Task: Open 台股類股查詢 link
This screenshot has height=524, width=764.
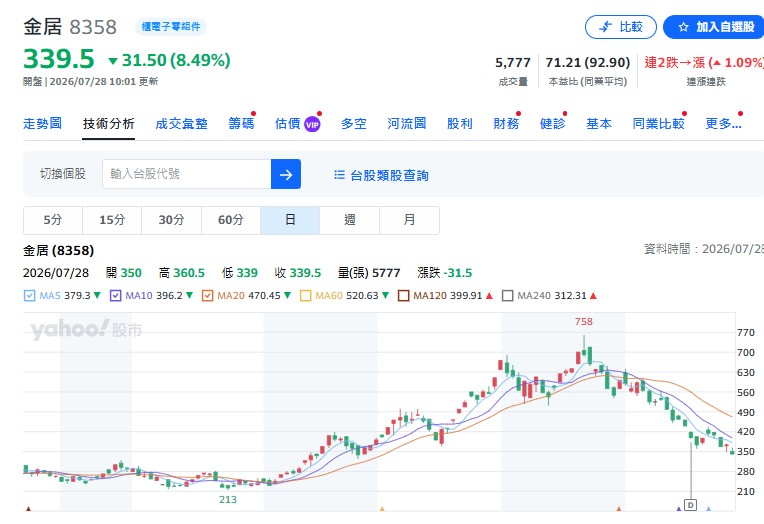Action: pos(389,175)
